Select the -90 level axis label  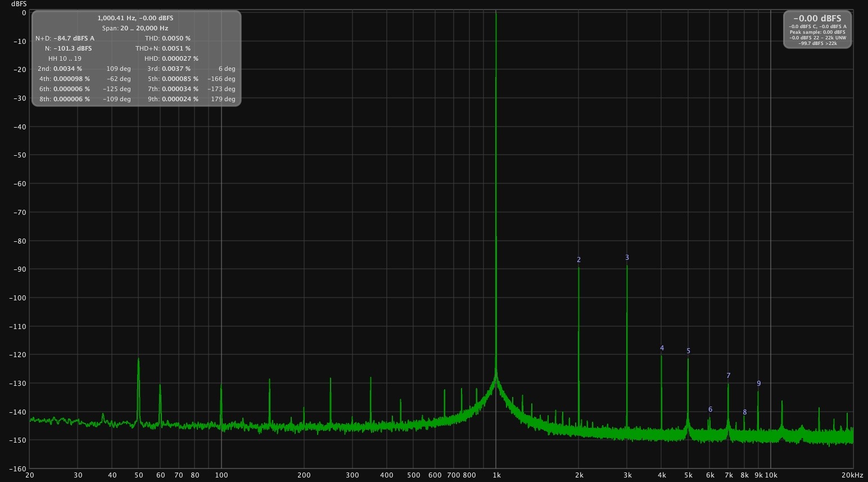(20, 269)
